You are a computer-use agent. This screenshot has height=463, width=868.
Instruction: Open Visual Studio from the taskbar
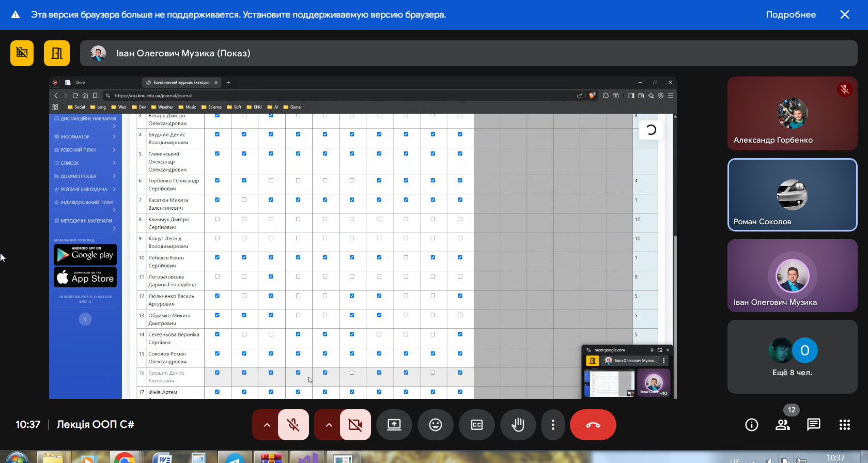(x=307, y=457)
